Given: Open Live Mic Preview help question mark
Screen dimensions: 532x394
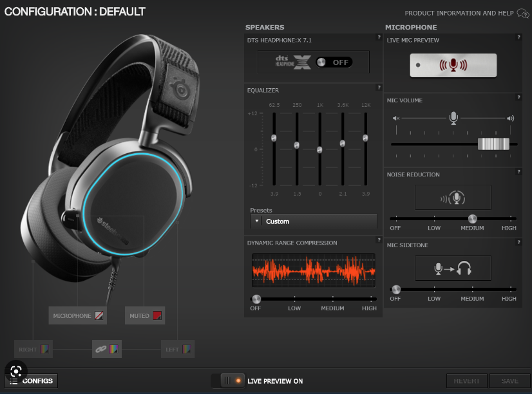Looking at the screenshot, I should coord(518,37).
